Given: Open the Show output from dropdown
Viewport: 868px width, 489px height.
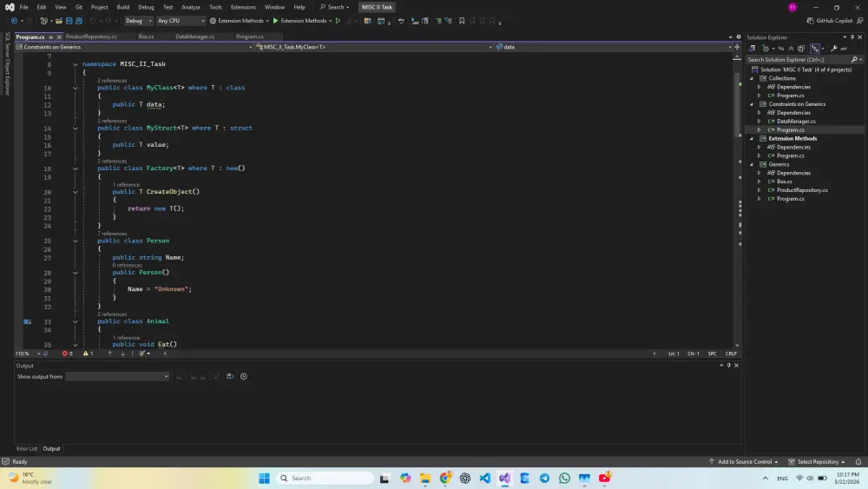Looking at the screenshot, I should tap(117, 377).
